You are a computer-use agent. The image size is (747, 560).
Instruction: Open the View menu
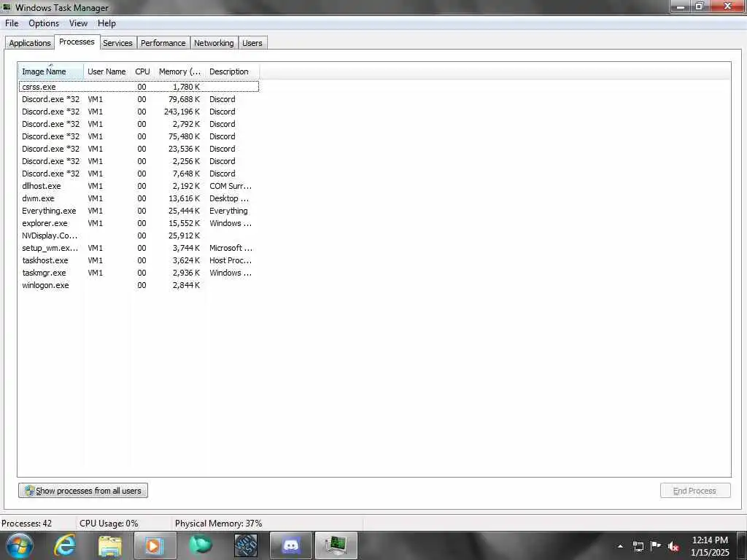pyautogui.click(x=78, y=23)
